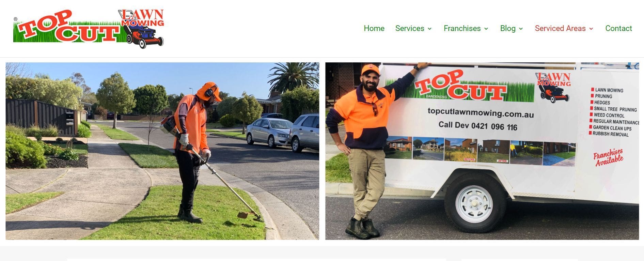Open the Franchises menu item

tap(462, 28)
